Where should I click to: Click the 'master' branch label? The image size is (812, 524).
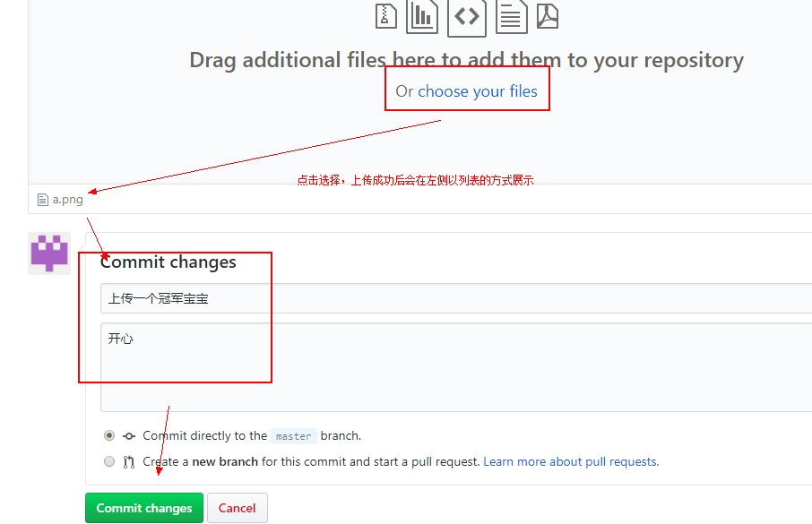293,436
